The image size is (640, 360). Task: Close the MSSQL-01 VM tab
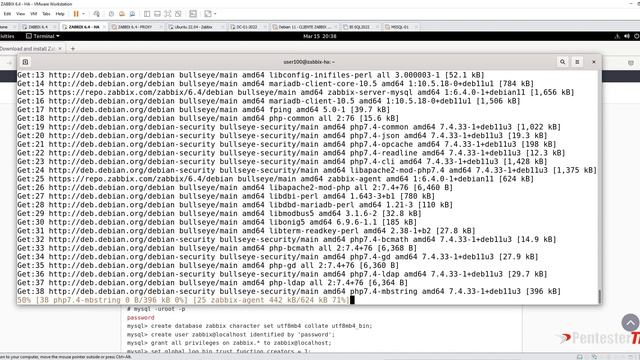pyautogui.click(x=416, y=27)
